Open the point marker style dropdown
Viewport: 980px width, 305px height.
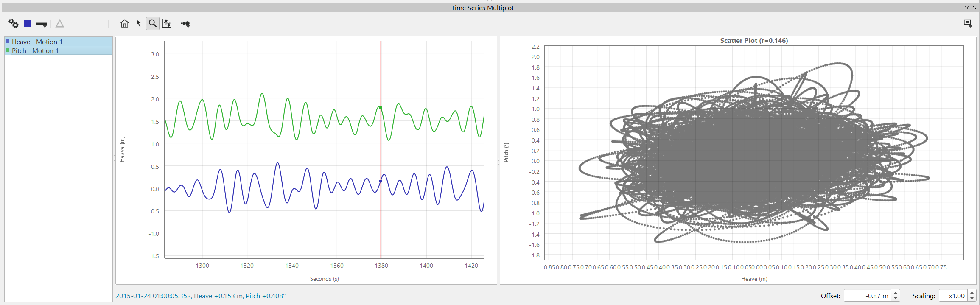(185, 24)
